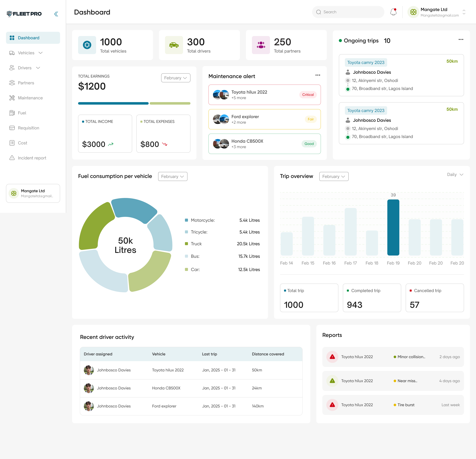Open the Daily interval dropdown
Image resolution: width=476 pixels, height=459 pixels.
[x=455, y=175]
